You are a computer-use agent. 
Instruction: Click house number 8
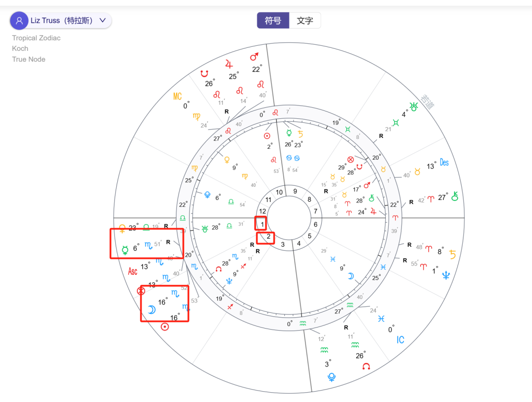[309, 200]
